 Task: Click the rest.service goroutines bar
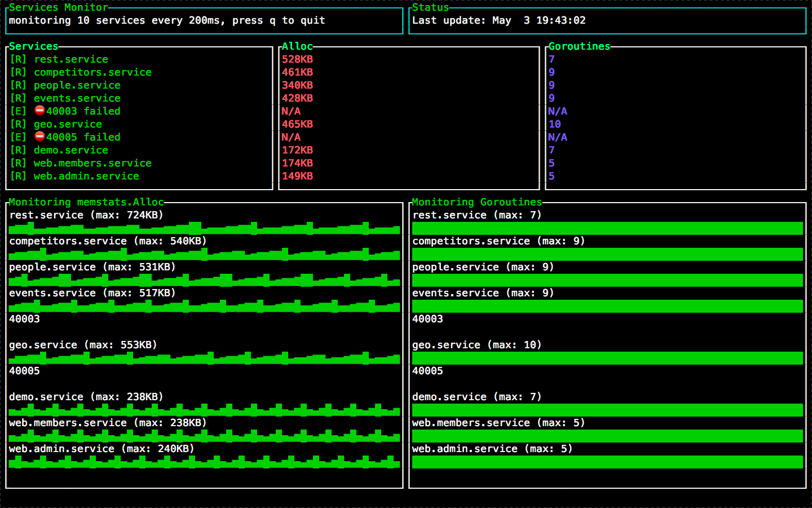[607, 228]
